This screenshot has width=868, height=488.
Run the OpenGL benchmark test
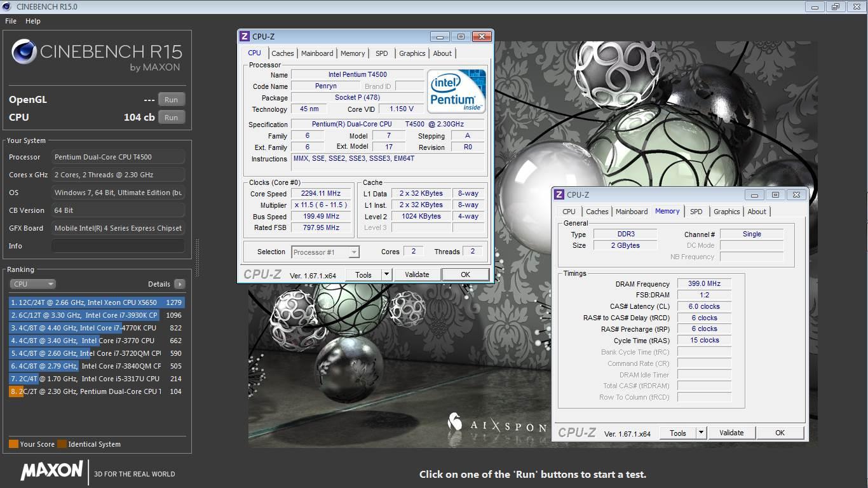(x=172, y=100)
